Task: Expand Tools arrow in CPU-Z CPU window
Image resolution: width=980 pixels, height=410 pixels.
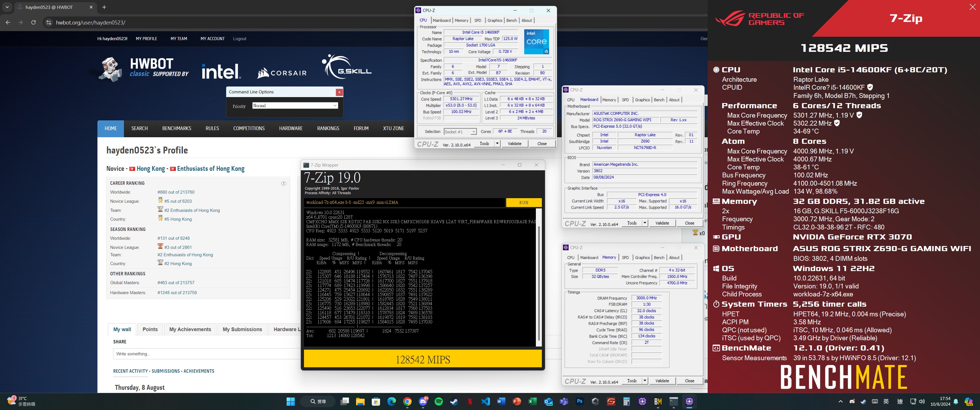Action: coord(497,143)
